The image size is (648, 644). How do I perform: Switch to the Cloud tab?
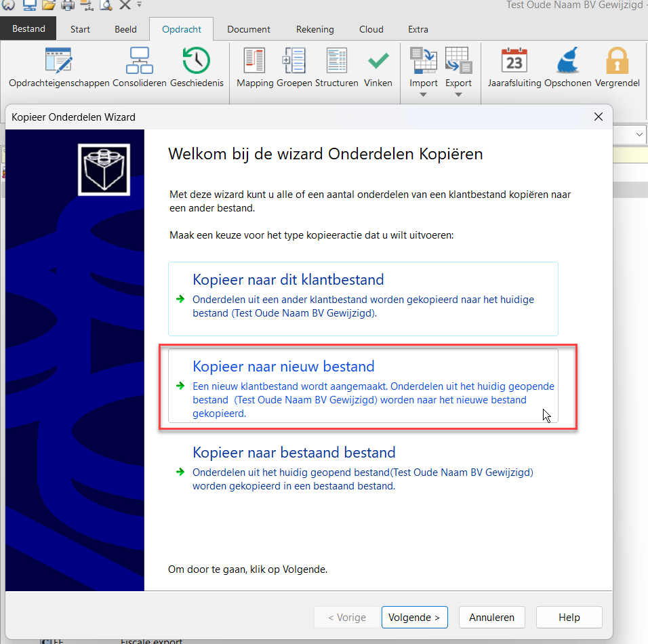(x=371, y=29)
